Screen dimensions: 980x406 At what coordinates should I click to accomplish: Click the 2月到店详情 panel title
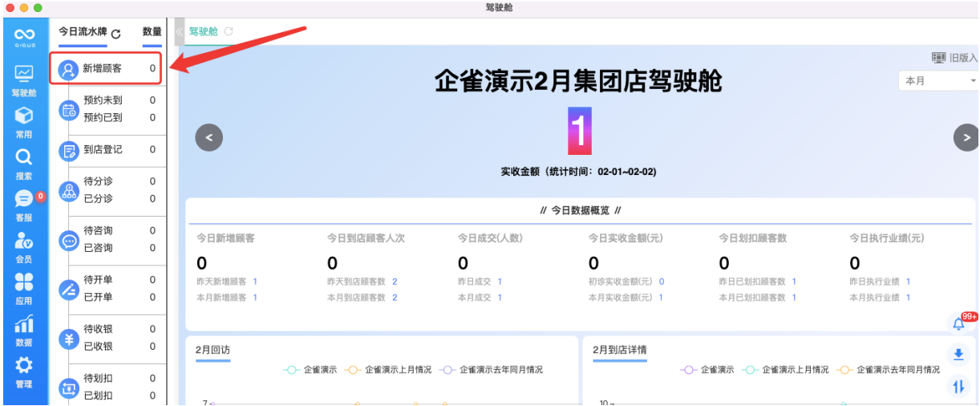(620, 350)
